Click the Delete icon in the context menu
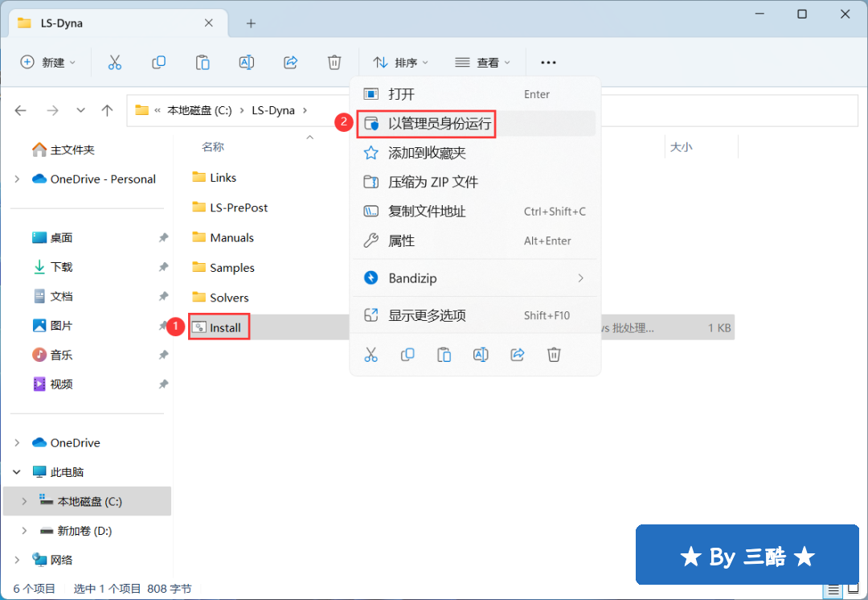The image size is (868, 600). pyautogui.click(x=554, y=355)
